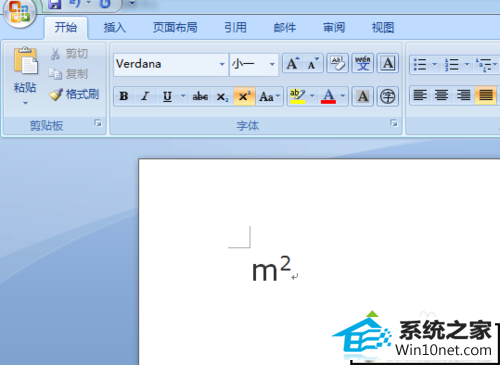Open the font size 小一 dropdown
The image size is (500, 365).
272,64
